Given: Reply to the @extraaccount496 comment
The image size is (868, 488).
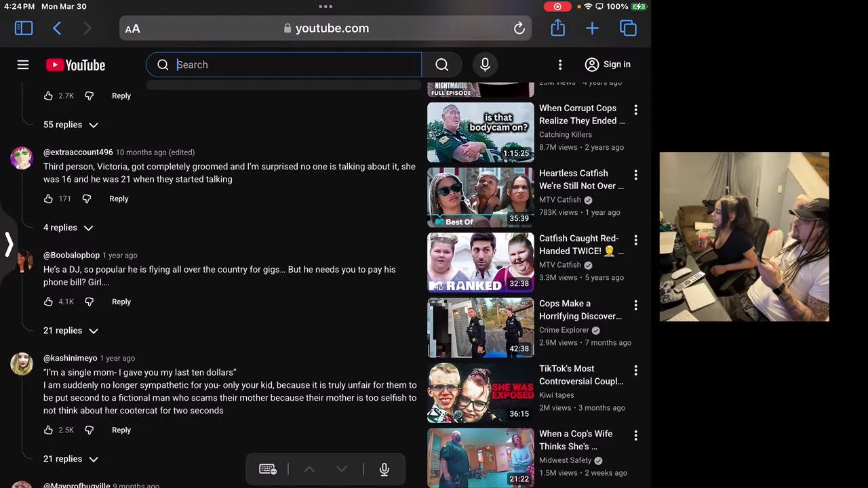Looking at the screenshot, I should 119,199.
